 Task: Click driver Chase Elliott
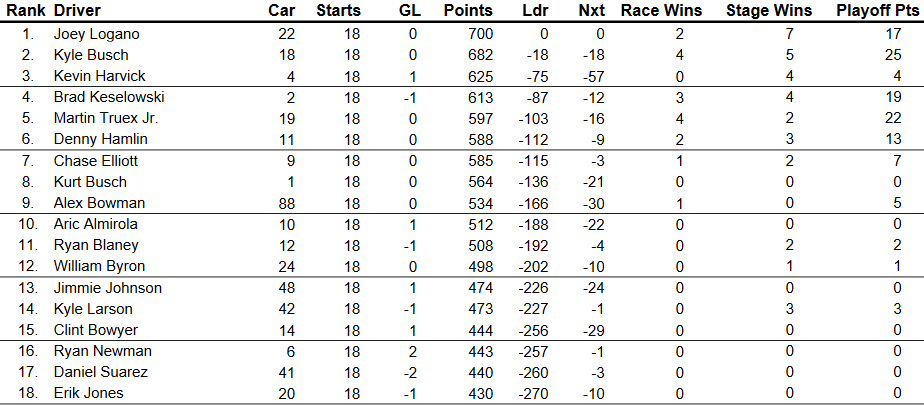[95, 161]
